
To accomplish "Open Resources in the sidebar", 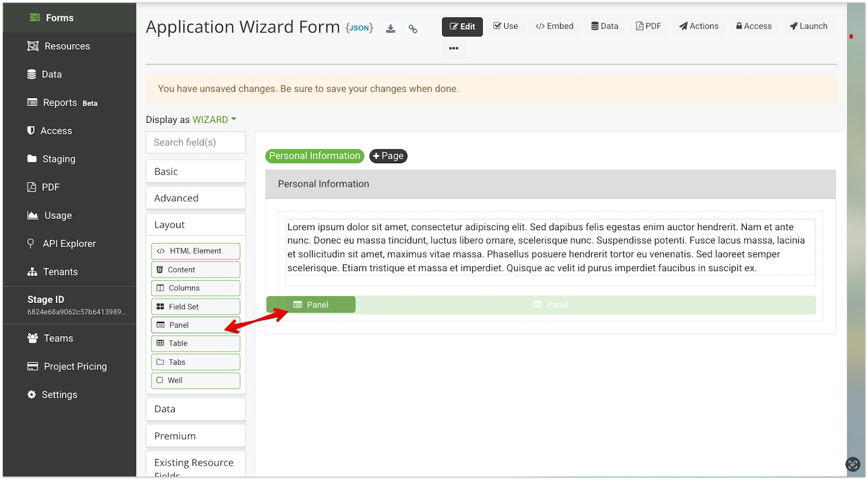I will click(67, 46).
